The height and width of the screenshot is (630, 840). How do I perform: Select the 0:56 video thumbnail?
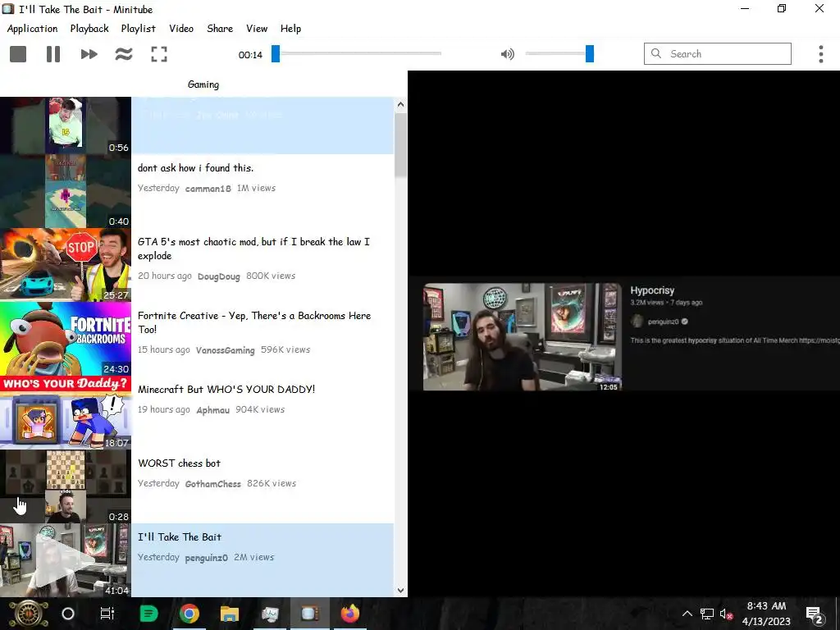[66, 126]
